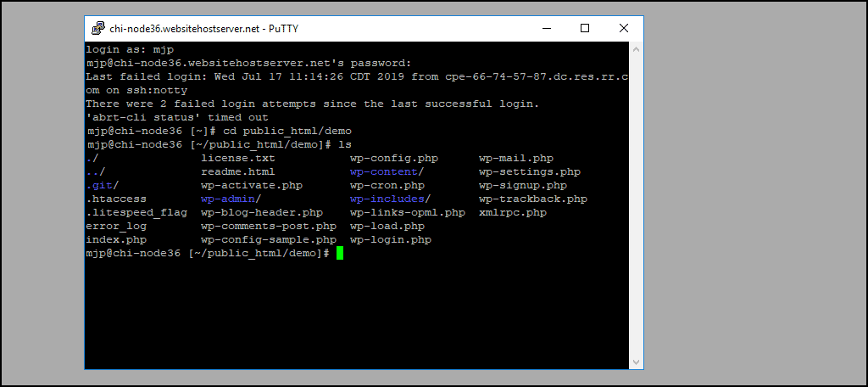Click the xmlrpc.php listing entry
The image size is (868, 387).
coord(513,212)
